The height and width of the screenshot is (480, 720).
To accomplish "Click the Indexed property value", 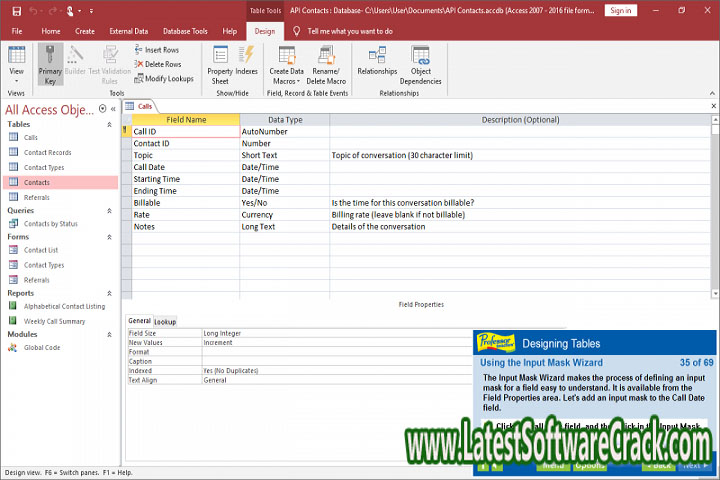I will [337, 371].
